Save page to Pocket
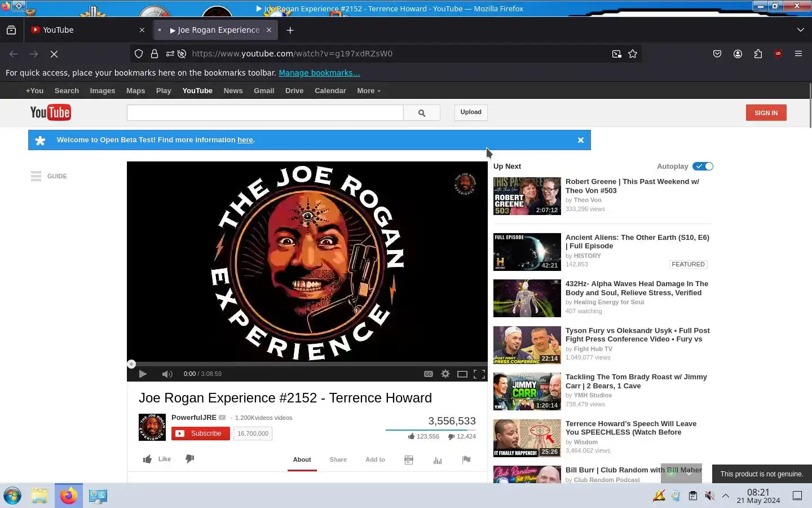 pyautogui.click(x=717, y=54)
